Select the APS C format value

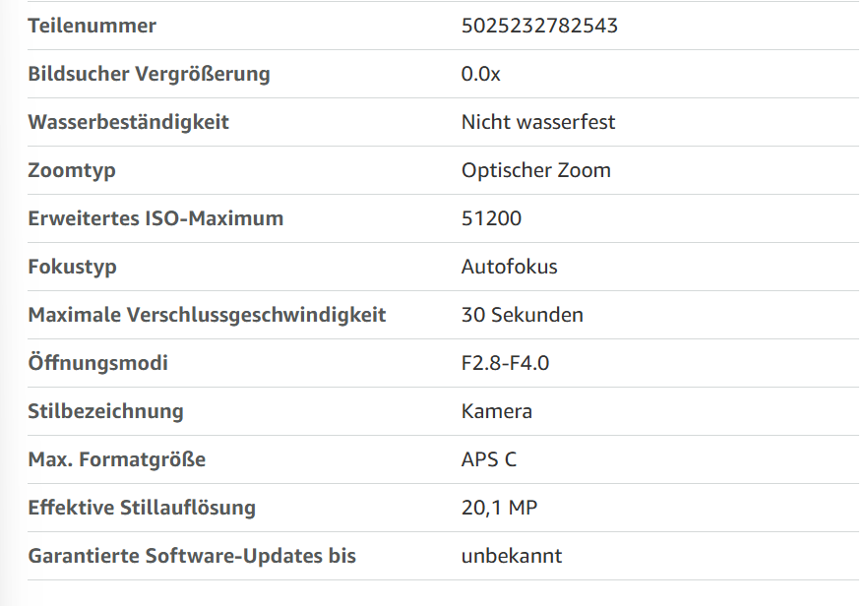(489, 458)
